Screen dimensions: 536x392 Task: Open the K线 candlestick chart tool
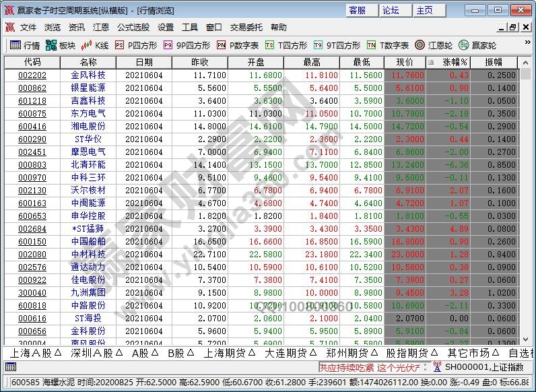click(95, 45)
